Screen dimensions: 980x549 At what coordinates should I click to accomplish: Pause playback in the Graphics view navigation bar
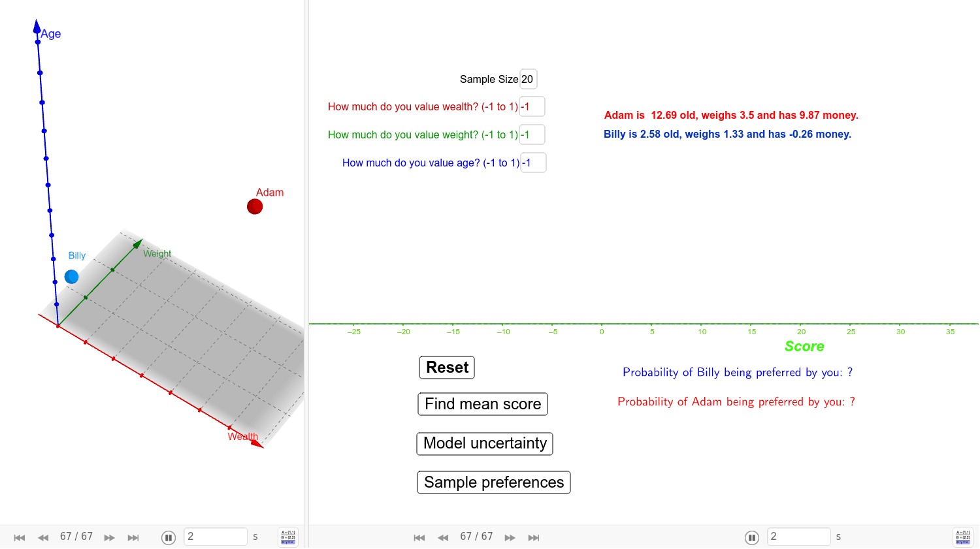[x=752, y=537]
